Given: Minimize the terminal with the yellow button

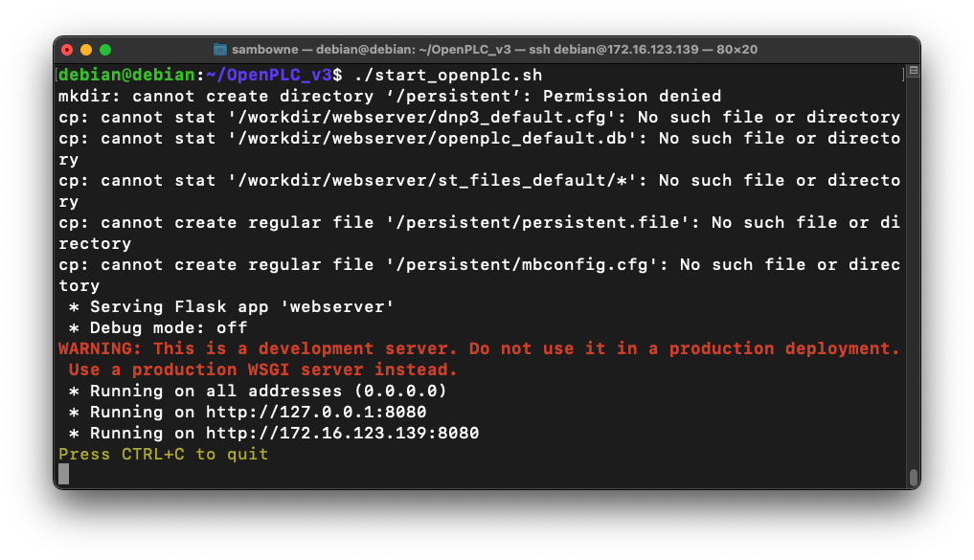Looking at the screenshot, I should point(86,50).
